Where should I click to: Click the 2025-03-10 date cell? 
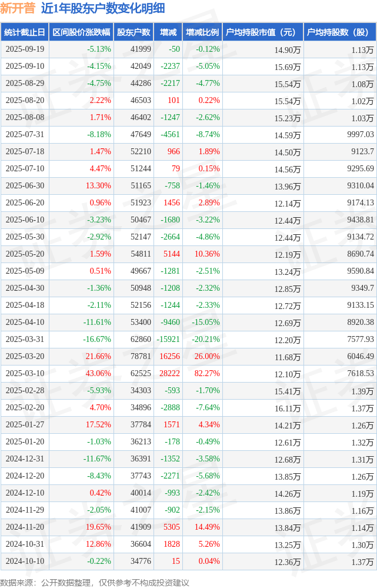(x=25, y=373)
